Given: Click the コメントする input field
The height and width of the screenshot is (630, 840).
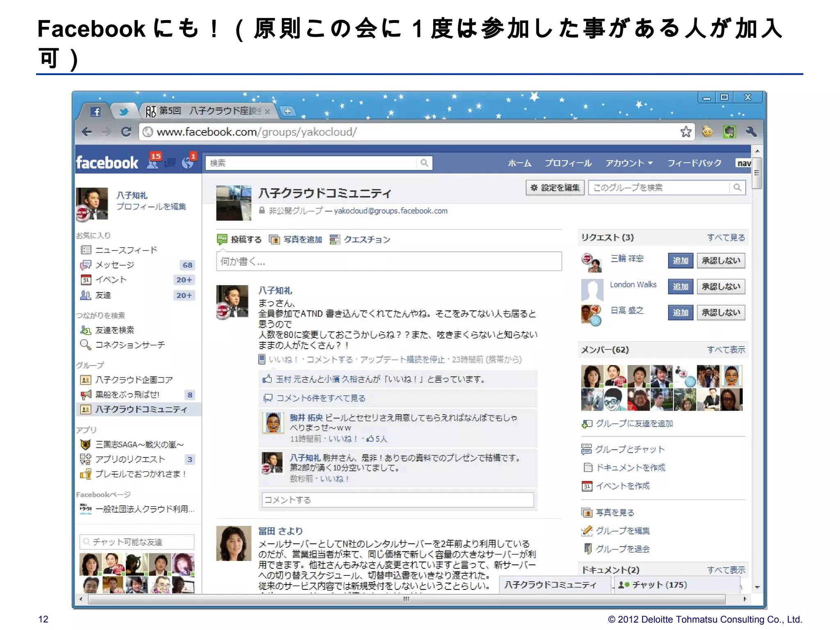Looking at the screenshot, I should pyautogui.click(x=398, y=500).
